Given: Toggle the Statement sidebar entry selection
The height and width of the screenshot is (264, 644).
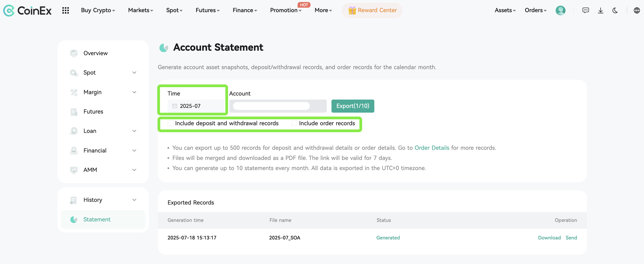Looking at the screenshot, I should click(97, 219).
